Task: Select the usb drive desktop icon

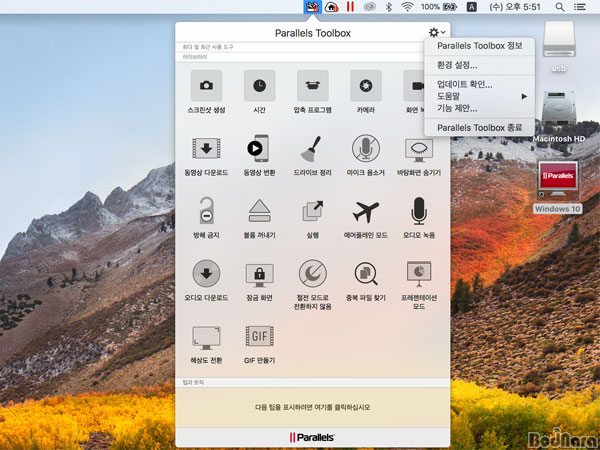Action: (x=559, y=47)
